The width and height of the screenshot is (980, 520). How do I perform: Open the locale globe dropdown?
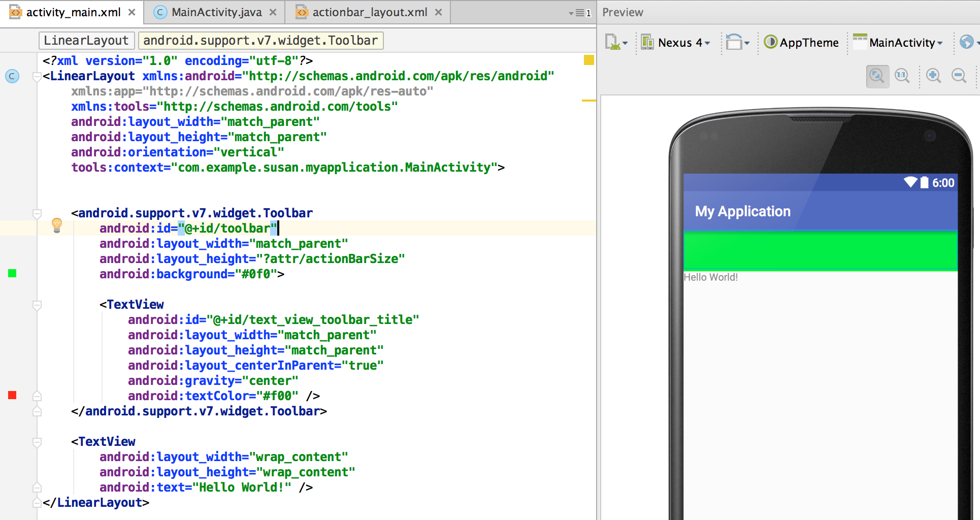pyautogui.click(x=968, y=43)
